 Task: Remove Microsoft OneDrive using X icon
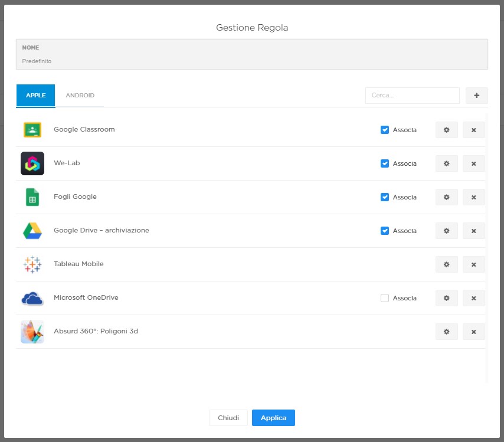point(473,298)
